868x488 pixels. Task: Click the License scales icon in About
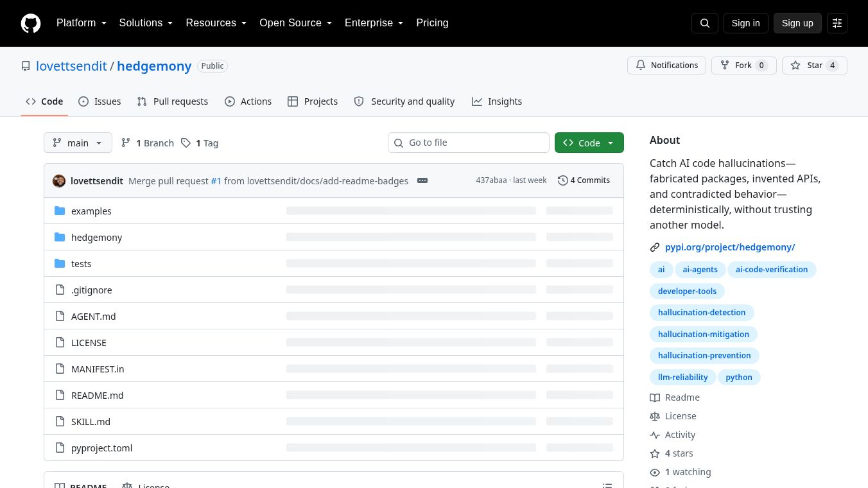point(655,416)
